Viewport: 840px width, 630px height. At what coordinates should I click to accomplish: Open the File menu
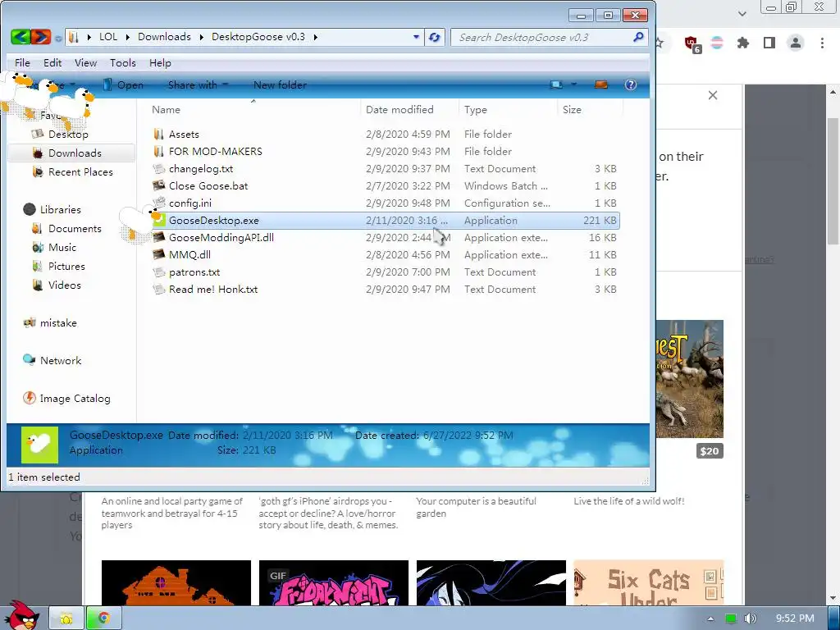pyautogui.click(x=22, y=62)
